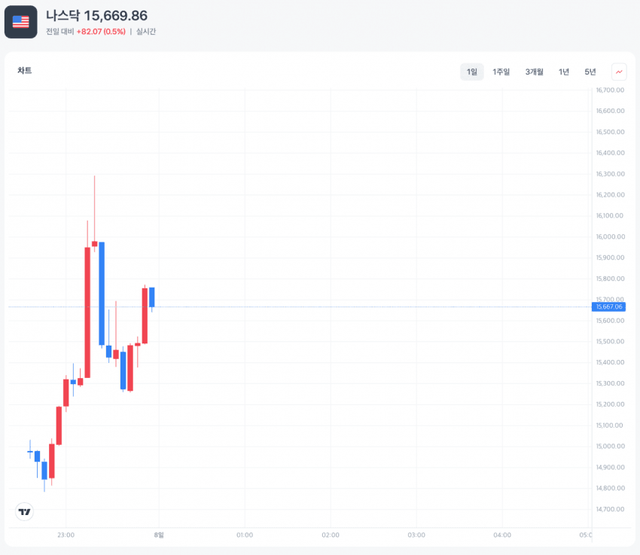Viewport: 640px width, 555px height.
Task: Switch chart to 3개월 range
Action: coord(535,72)
